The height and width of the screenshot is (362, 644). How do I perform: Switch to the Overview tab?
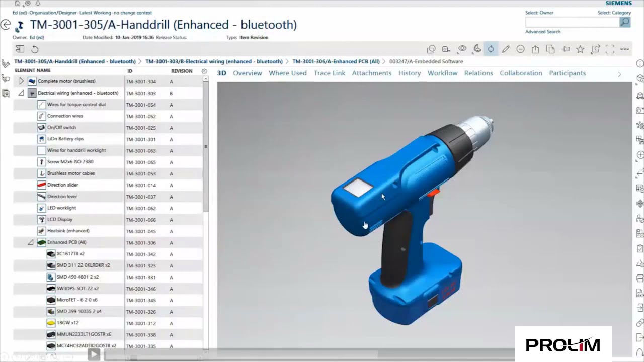[248, 73]
